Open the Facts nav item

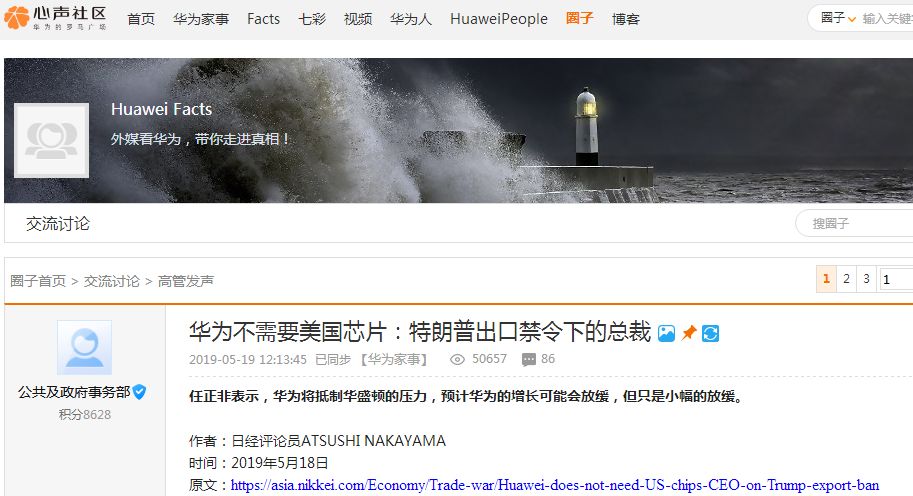click(263, 19)
